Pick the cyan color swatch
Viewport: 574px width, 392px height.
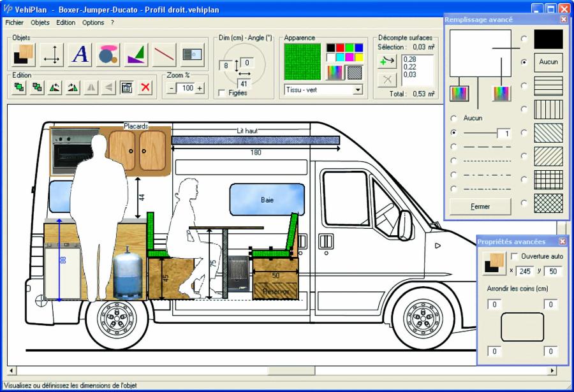tap(340, 57)
